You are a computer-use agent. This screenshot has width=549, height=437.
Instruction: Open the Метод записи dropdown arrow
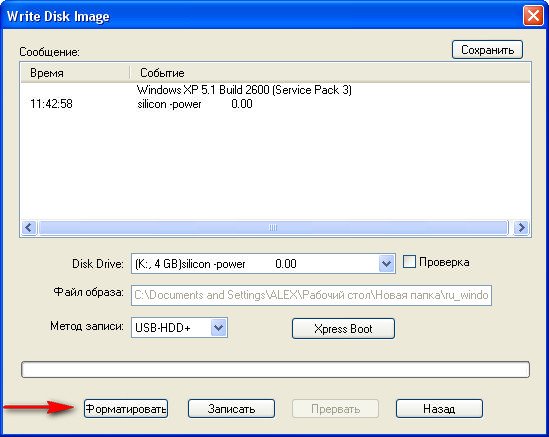[219, 328]
